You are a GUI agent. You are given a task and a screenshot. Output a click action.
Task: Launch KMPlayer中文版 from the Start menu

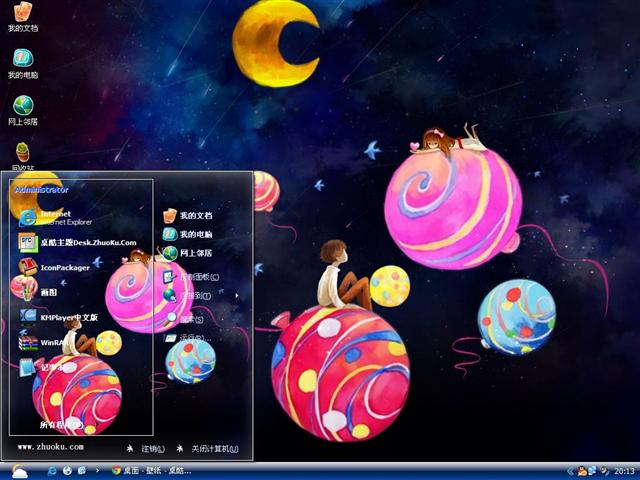click(x=58, y=317)
